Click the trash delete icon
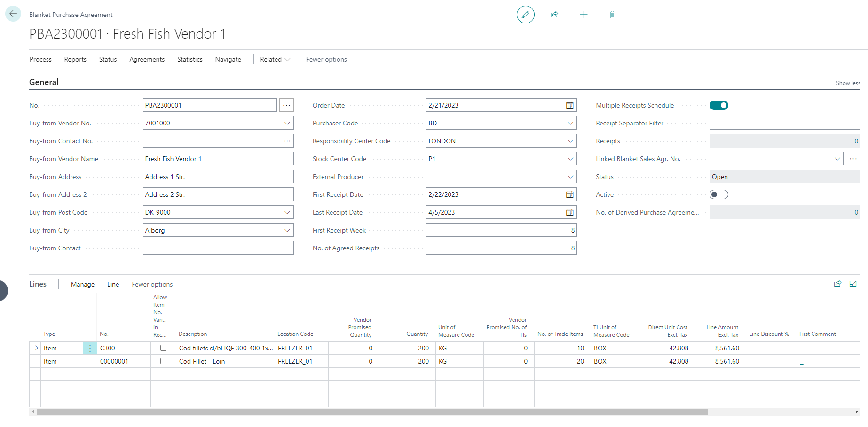 pos(612,15)
